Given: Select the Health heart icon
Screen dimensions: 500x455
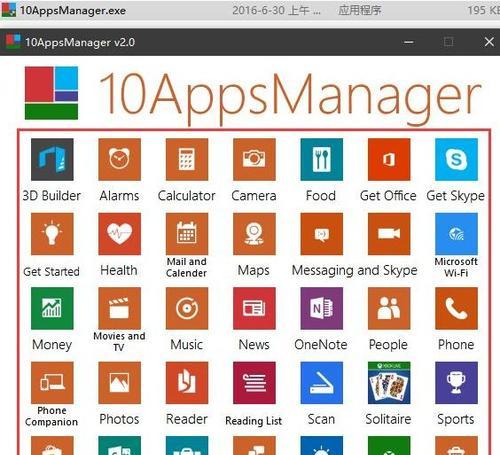Looking at the screenshot, I should [x=119, y=234].
